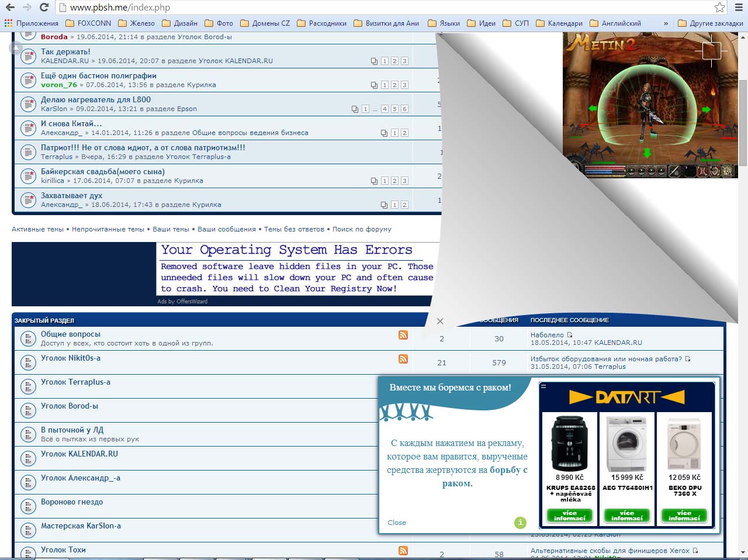Click the bookmark star in address bar

(719, 8)
